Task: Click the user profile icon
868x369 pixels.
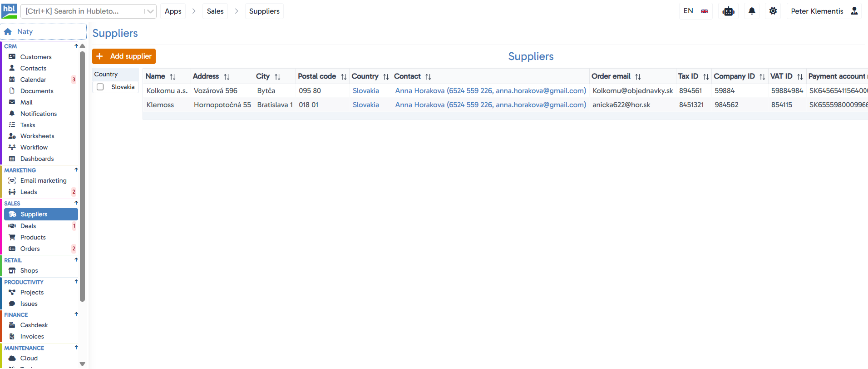Action: point(854,11)
